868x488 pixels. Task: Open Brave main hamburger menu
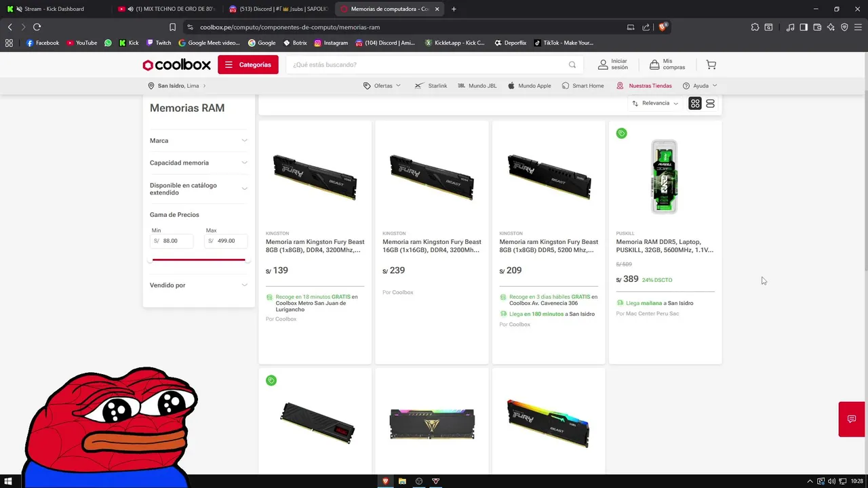pos(858,27)
